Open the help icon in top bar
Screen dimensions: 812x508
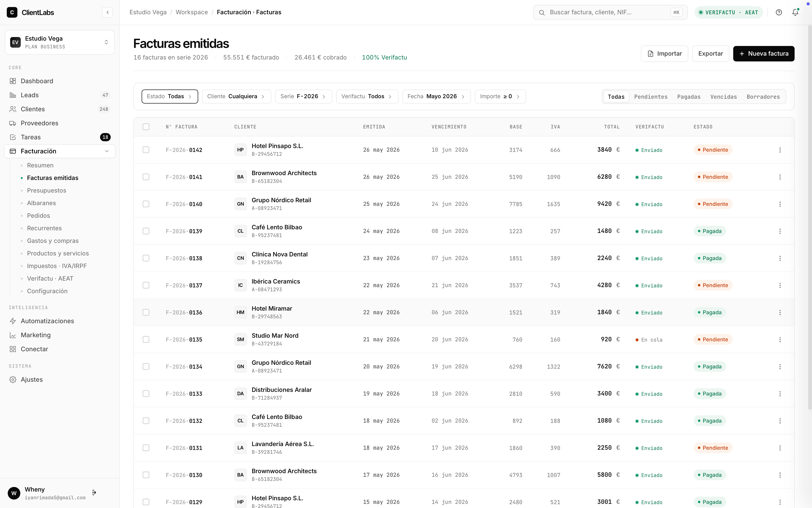click(779, 12)
